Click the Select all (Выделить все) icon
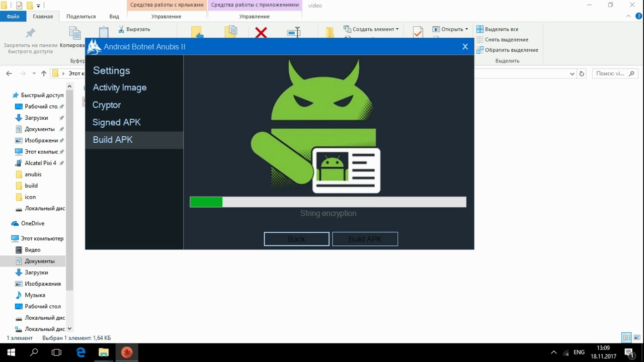This screenshot has height=362, width=644. [480, 29]
